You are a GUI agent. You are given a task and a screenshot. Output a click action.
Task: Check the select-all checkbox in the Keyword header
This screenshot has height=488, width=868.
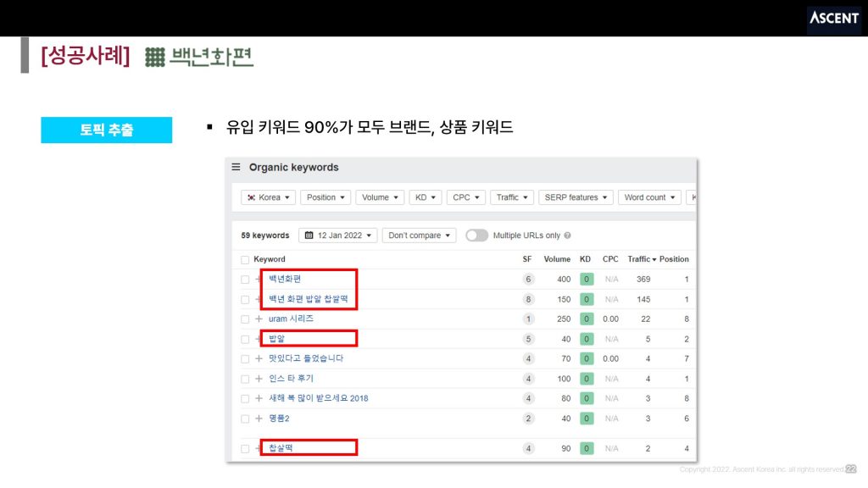[245, 259]
